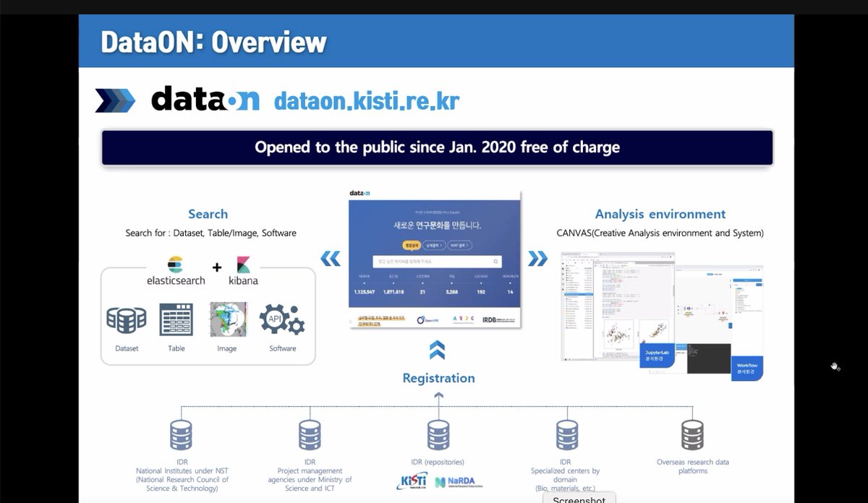
Task: Click the search field in the website screenshot
Action: click(x=437, y=262)
